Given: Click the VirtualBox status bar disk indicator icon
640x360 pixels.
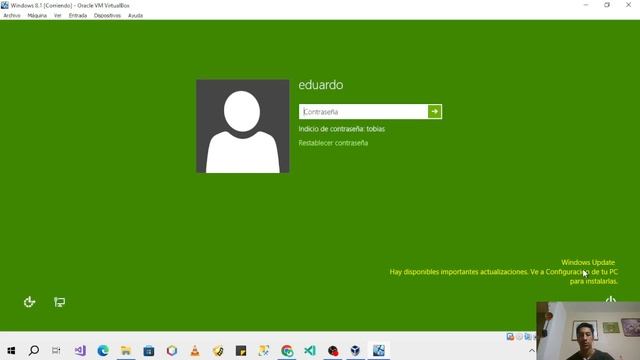Looking at the screenshot, I should (x=510, y=336).
